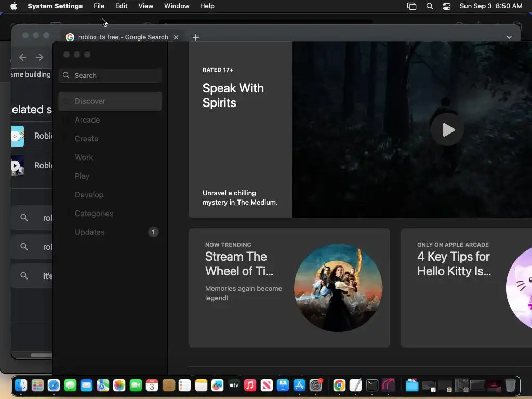532x399 pixels.
Task: Open Work section in sidebar
Action: (110, 157)
